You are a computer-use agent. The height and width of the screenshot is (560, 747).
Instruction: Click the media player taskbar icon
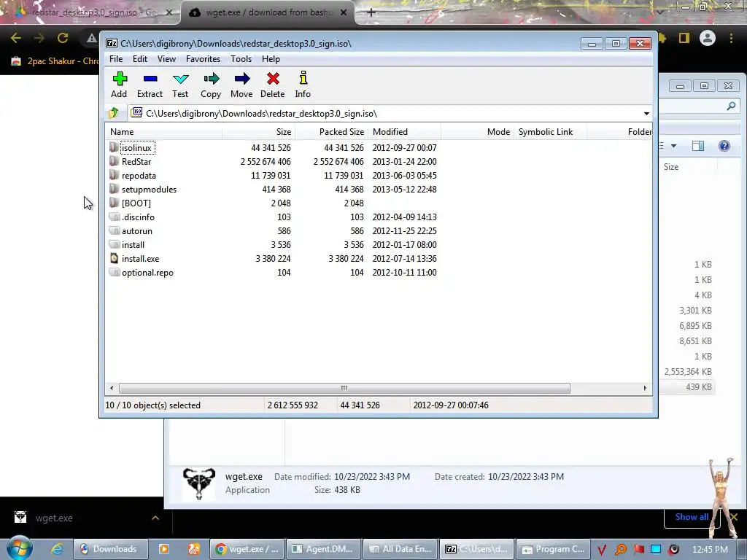[164, 549]
